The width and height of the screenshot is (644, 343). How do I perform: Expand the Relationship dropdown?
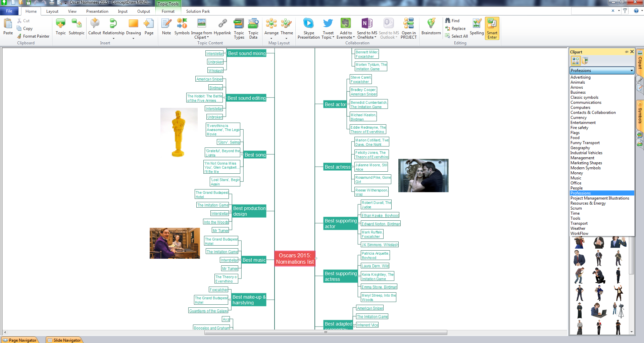[x=113, y=38]
